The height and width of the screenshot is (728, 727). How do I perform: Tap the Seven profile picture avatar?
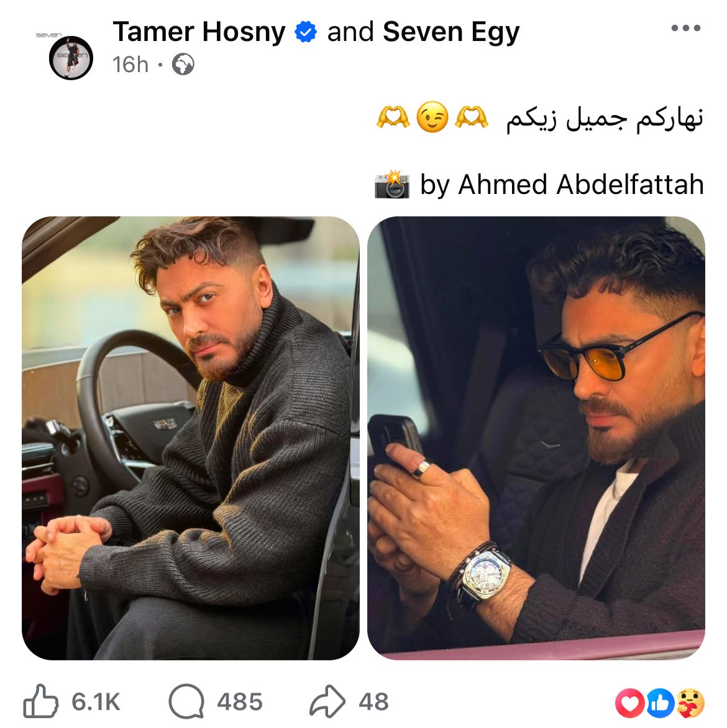pos(71,58)
